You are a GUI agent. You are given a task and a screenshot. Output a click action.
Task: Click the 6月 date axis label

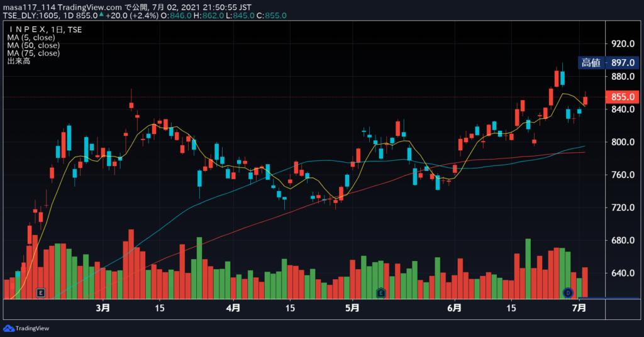tap(454, 308)
